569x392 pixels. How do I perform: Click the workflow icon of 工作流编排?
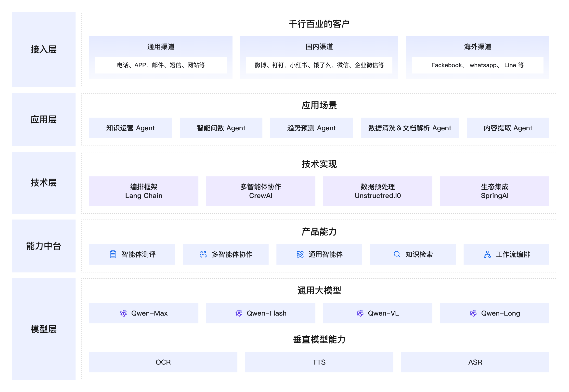pyautogui.click(x=488, y=255)
